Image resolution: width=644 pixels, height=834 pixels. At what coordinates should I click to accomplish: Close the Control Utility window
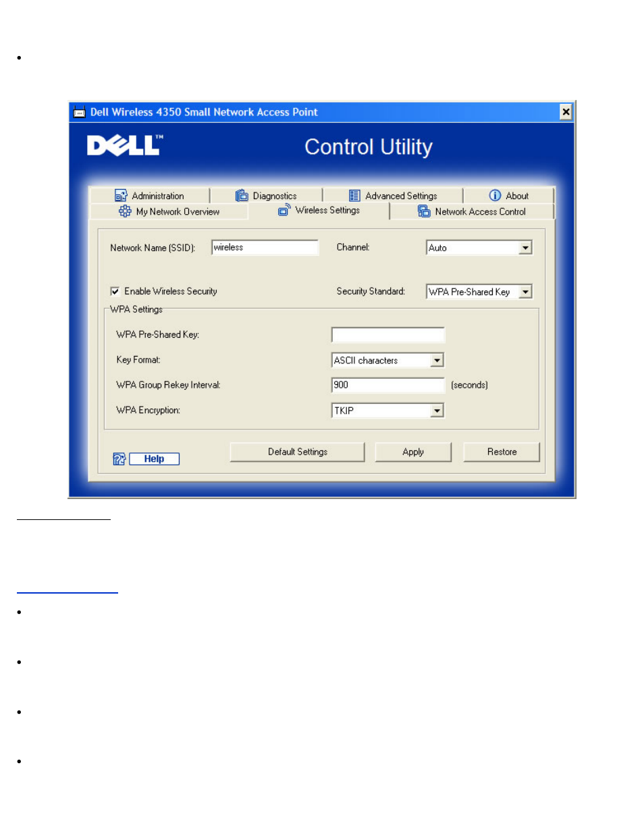coord(566,112)
